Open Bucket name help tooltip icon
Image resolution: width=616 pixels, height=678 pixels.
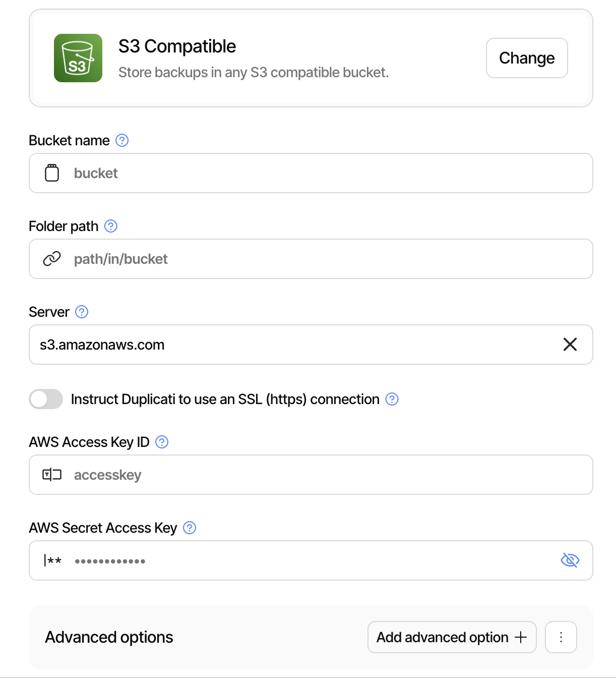(122, 140)
